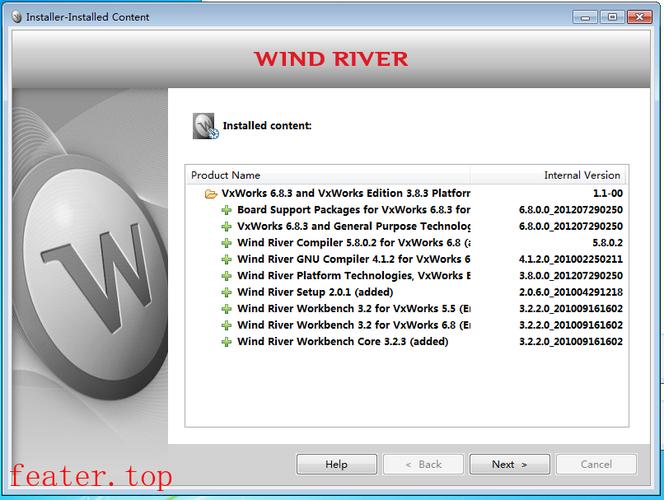
Task: Click the plus icon beside Wind River Platform Technologies
Action: [x=227, y=276]
